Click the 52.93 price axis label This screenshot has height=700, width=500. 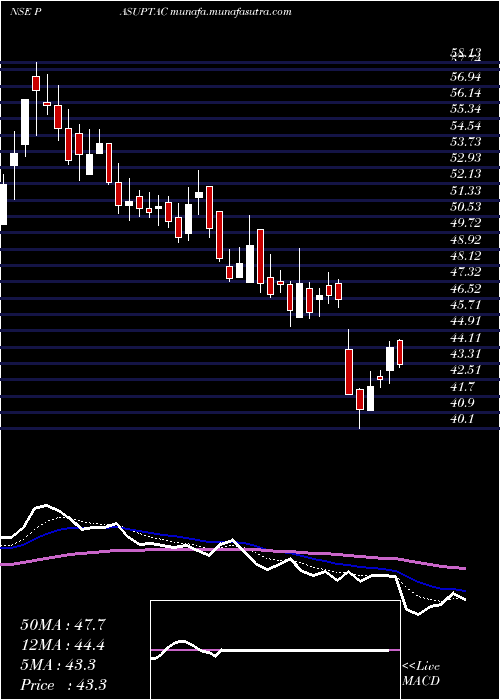466,158
